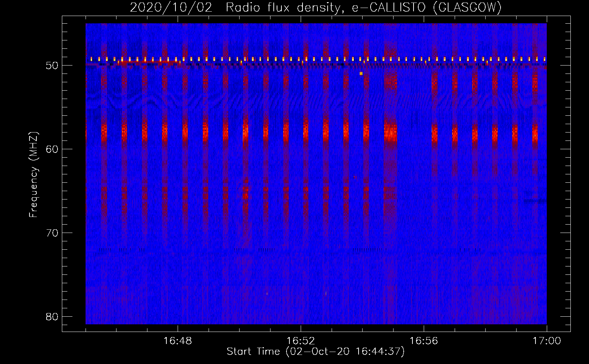Click the 16:56 time tick label
Viewport: 589px width, 364px height.
(424, 341)
